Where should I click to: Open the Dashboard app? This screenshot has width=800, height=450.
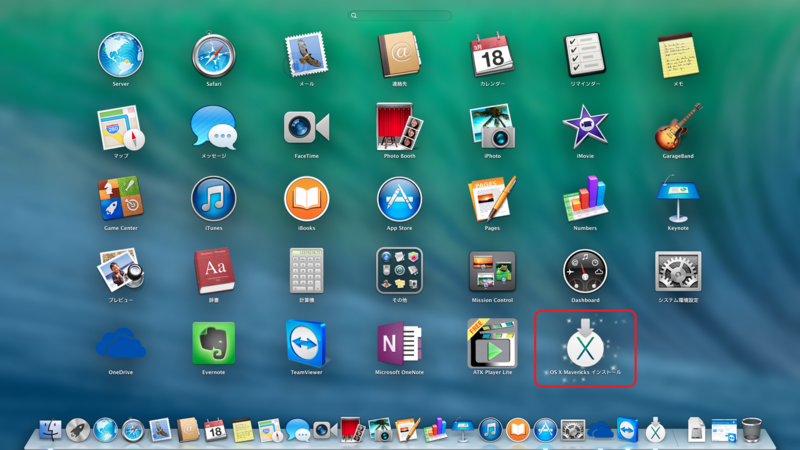pos(585,271)
